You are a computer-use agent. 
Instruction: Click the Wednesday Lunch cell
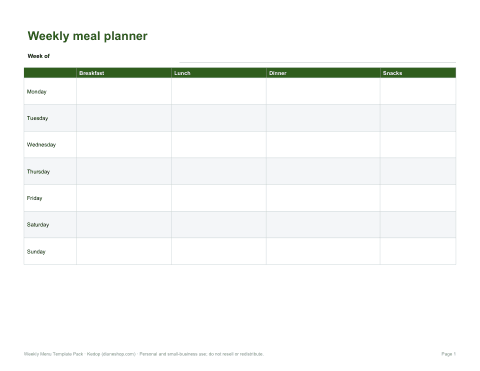pos(219,145)
